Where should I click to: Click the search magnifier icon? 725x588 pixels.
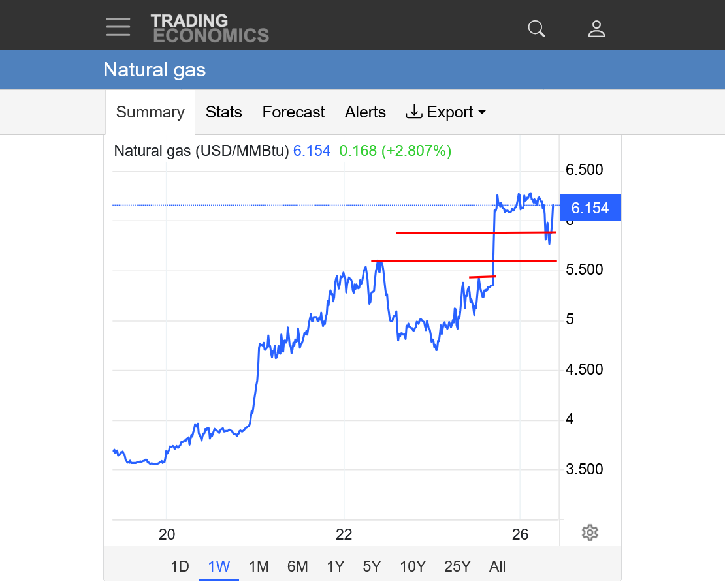point(536,29)
